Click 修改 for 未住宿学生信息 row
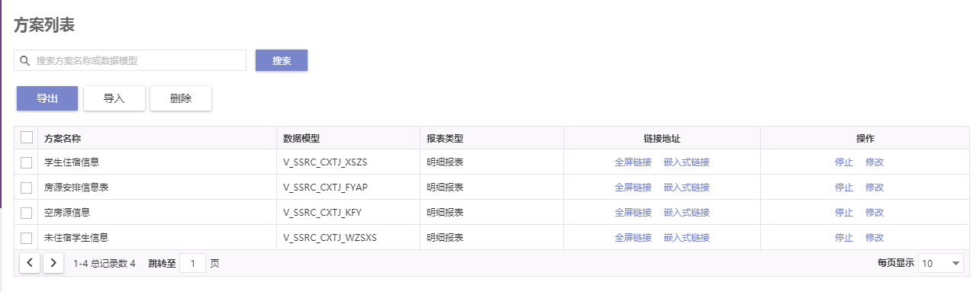The image size is (980, 292). tap(875, 238)
